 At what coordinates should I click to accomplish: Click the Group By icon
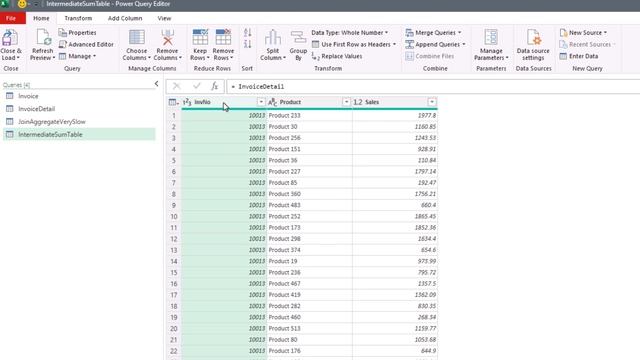(x=298, y=38)
